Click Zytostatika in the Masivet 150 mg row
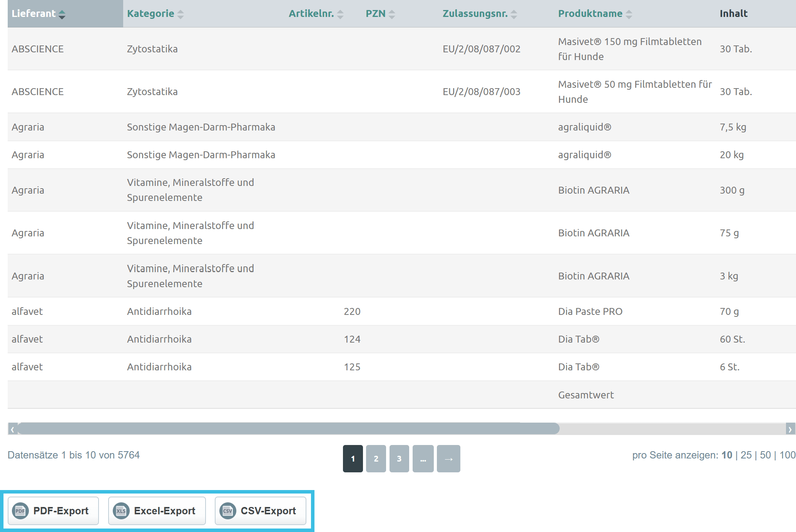 point(152,49)
